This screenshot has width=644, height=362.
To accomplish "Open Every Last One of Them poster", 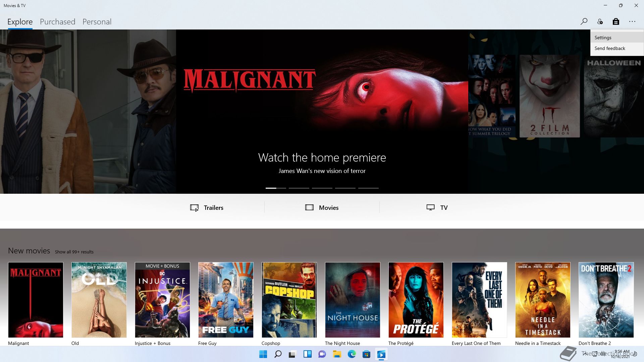I will point(479,300).
